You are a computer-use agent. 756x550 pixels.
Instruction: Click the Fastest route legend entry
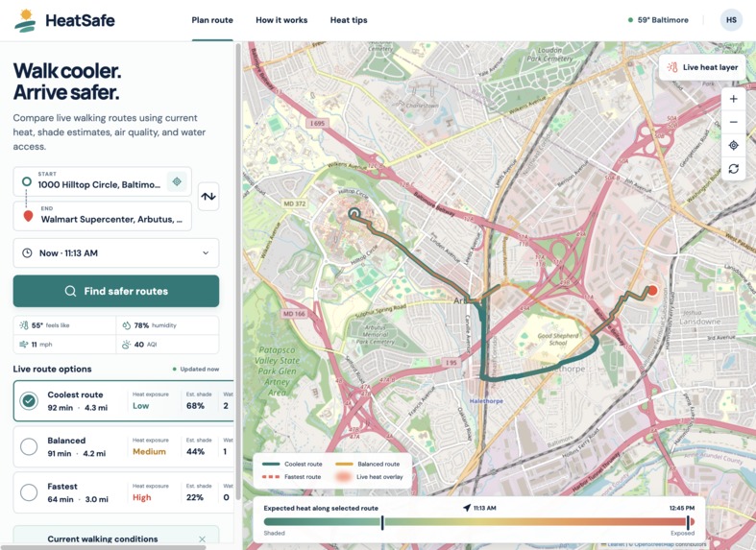[x=292, y=477]
